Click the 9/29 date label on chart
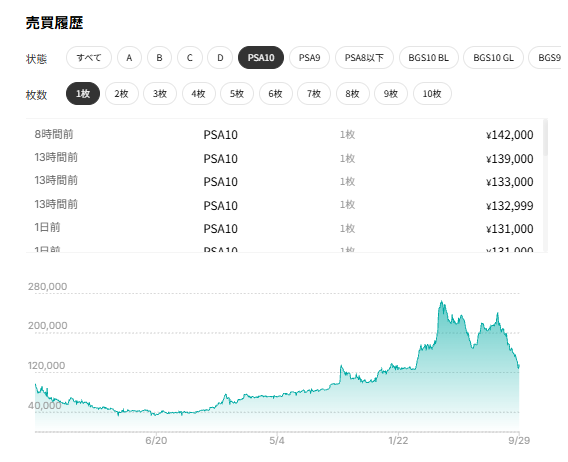This screenshot has width=568, height=462. coord(519,441)
